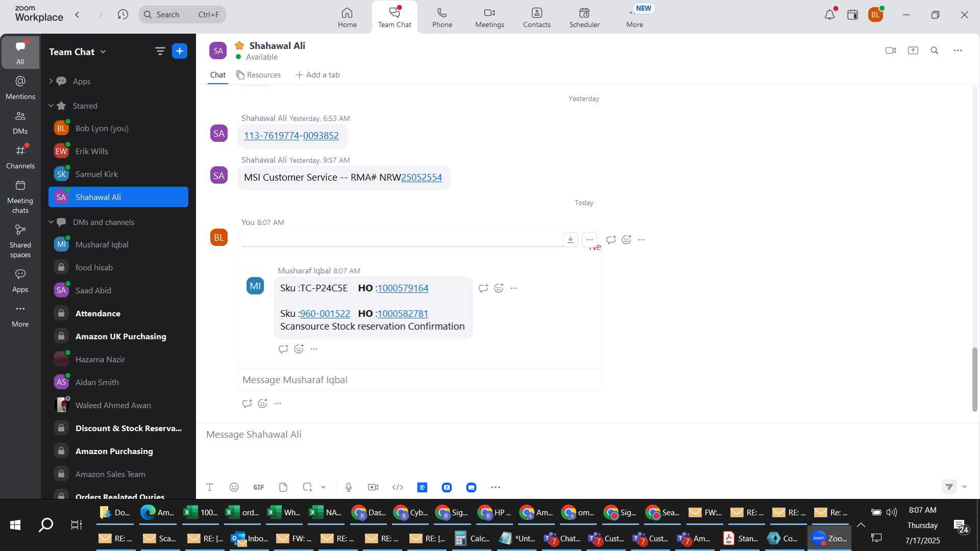Click the send message icon

point(949,487)
